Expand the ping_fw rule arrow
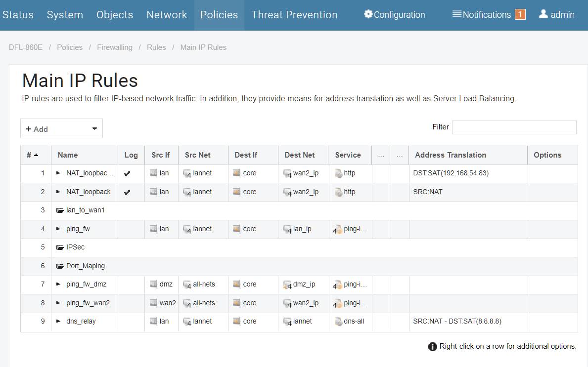The width and height of the screenshot is (588, 367). click(58, 229)
